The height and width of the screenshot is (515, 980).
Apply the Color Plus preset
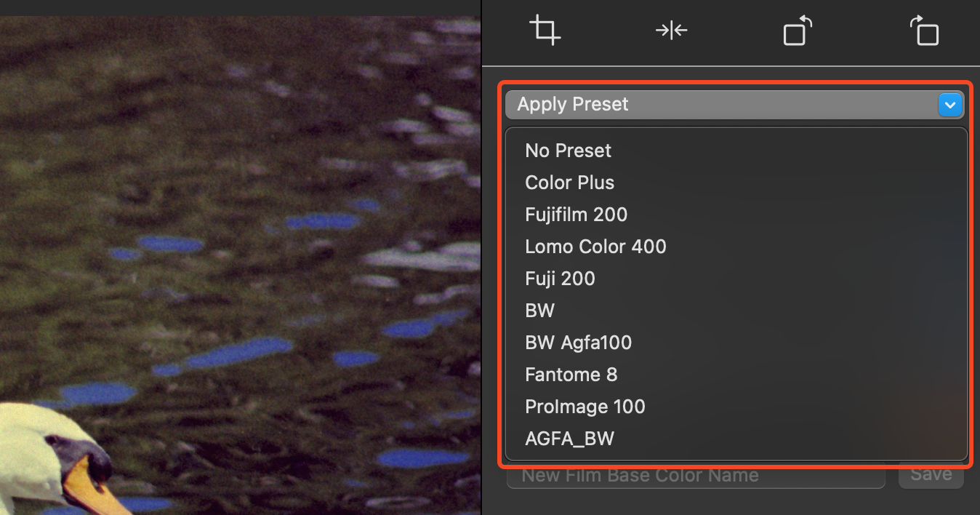[x=569, y=182]
